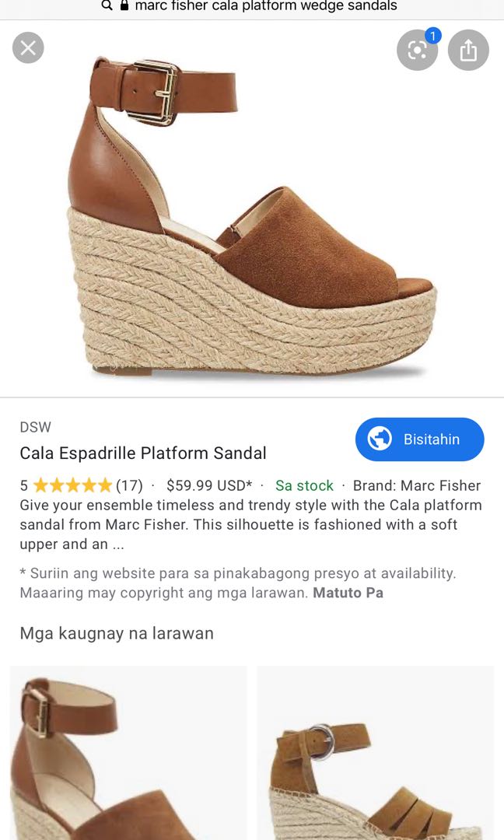Click the globe icon on the Bisitahin button
This screenshot has height=840, width=504.
(379, 439)
